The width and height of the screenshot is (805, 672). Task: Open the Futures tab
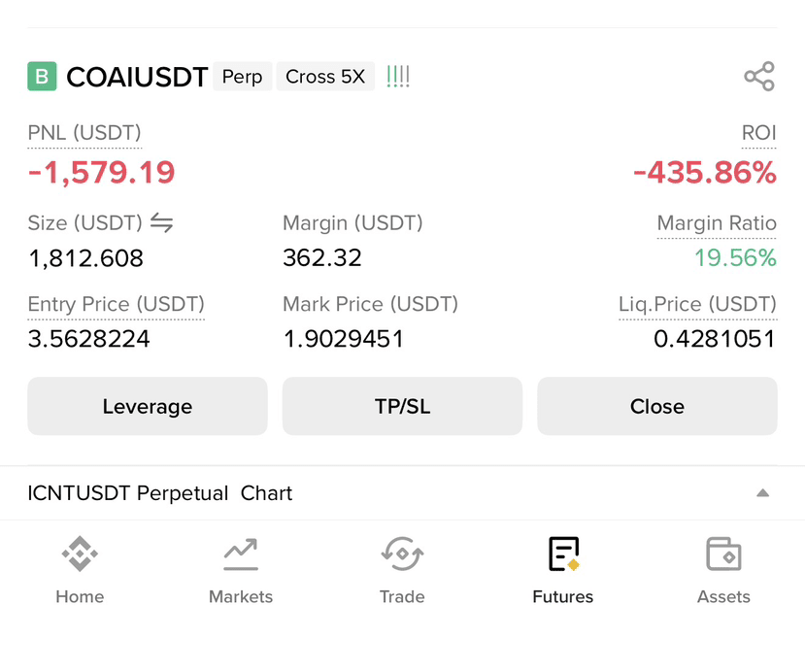562,570
